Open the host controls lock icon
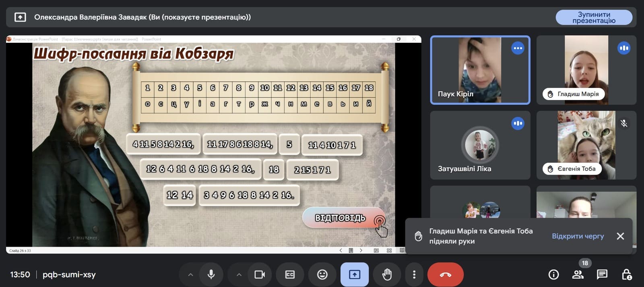This screenshot has height=287, width=644. tap(627, 275)
